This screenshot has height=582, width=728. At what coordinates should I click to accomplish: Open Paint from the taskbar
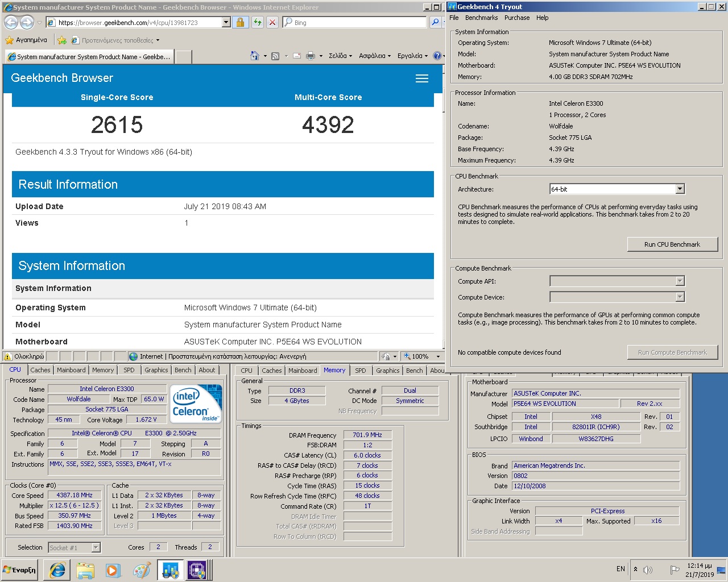point(141,570)
